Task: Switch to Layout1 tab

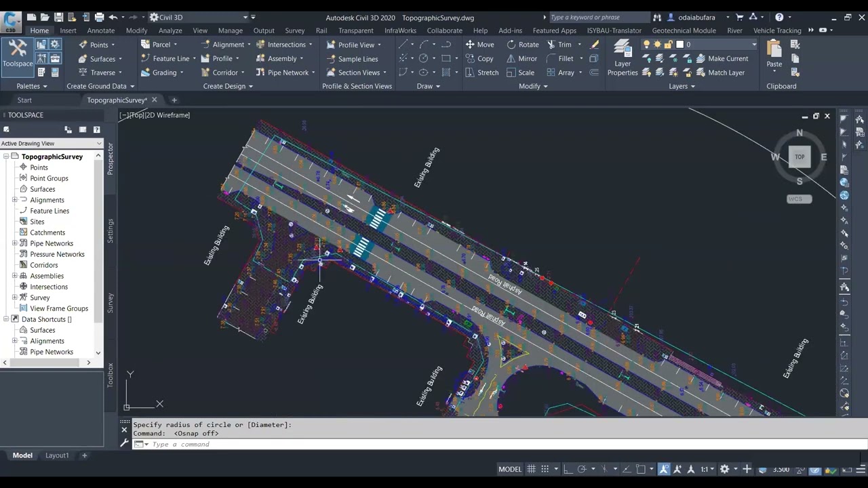Action: [x=57, y=455]
